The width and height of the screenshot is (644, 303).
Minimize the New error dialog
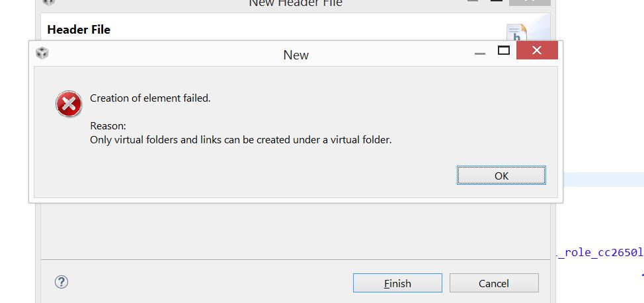click(480, 53)
